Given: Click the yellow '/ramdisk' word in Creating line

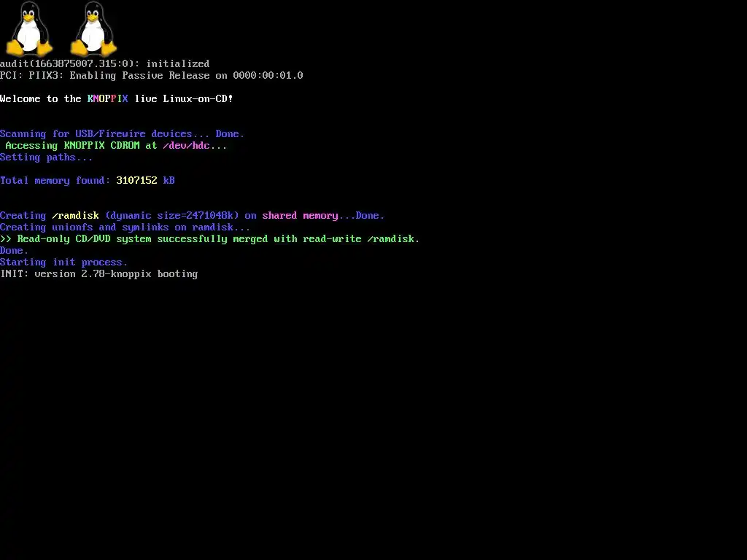Looking at the screenshot, I should pyautogui.click(x=75, y=216).
